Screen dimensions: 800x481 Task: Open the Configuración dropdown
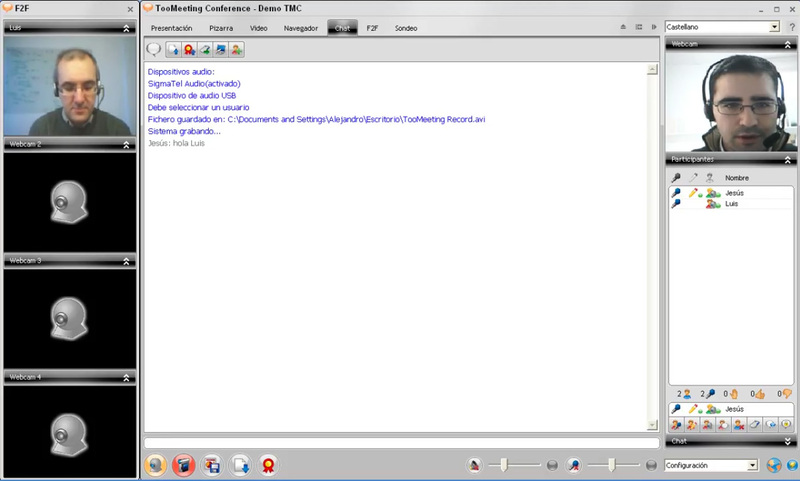[711, 465]
